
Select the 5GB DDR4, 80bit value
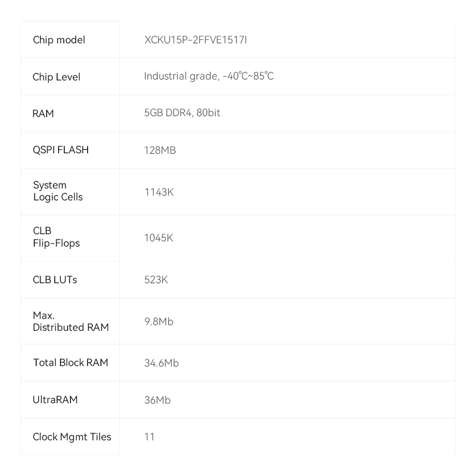pyautogui.click(x=182, y=113)
